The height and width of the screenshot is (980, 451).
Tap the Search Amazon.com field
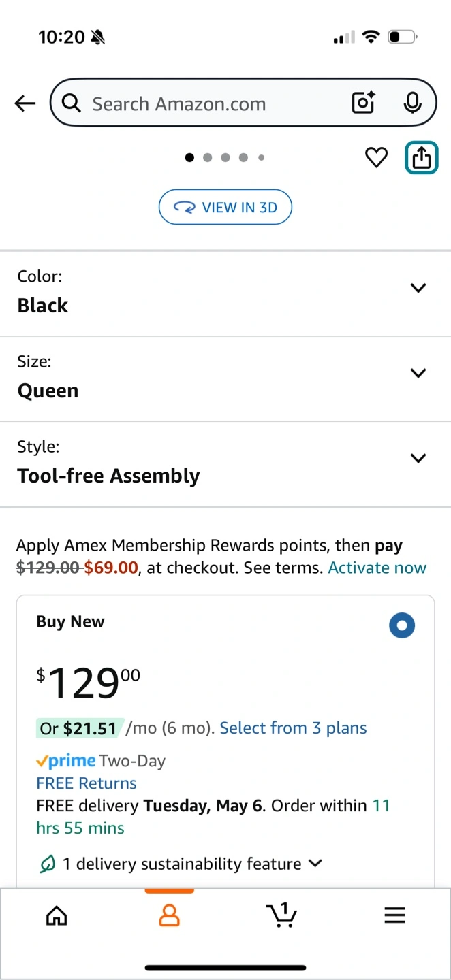[204, 103]
